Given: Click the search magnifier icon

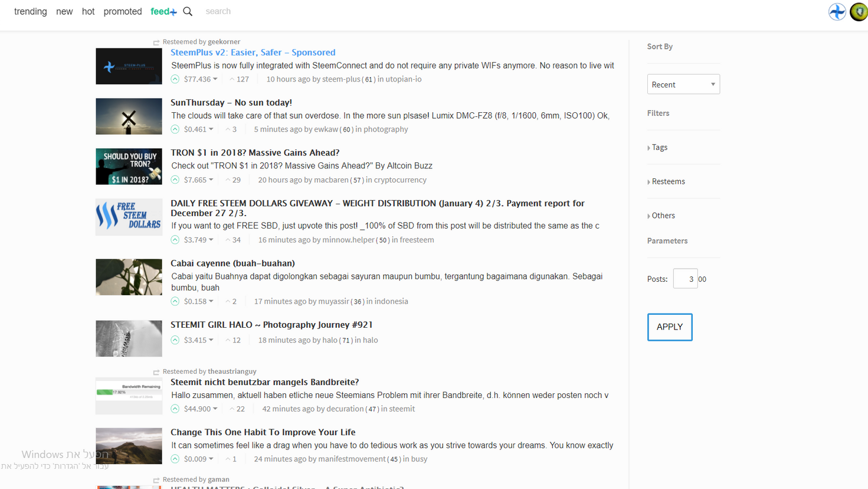Looking at the screenshot, I should click(x=188, y=11).
